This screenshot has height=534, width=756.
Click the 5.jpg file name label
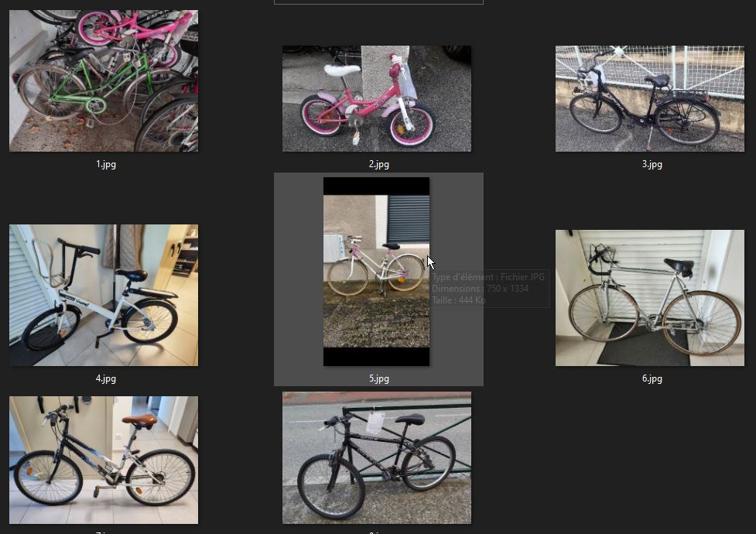click(379, 378)
